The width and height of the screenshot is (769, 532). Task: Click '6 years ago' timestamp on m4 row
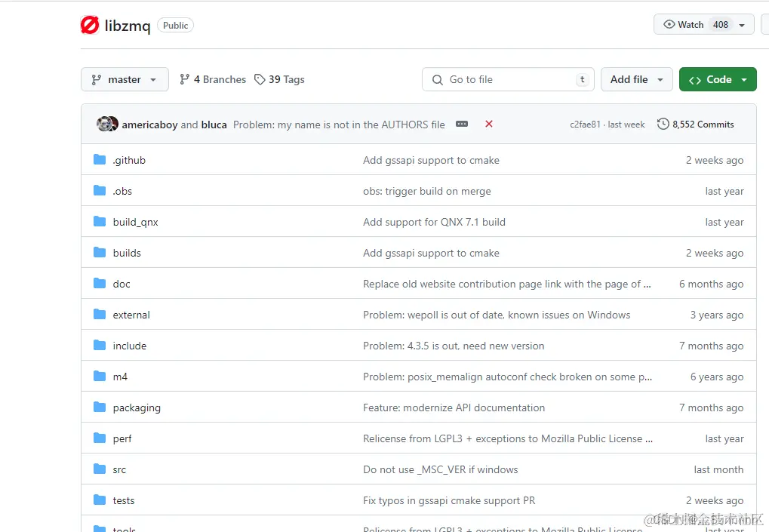716,377
